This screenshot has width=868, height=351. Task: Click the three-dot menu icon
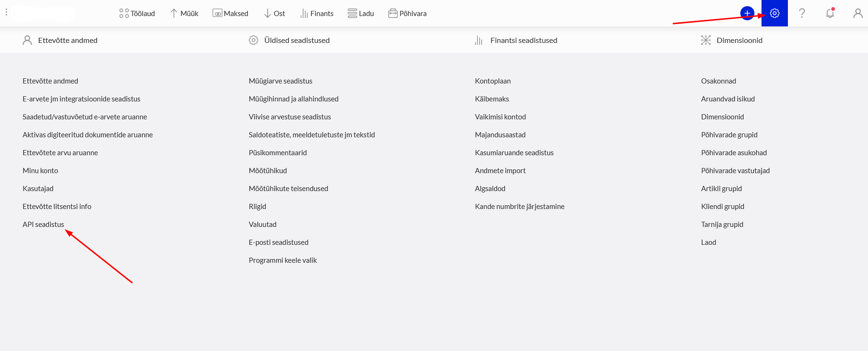(6, 12)
